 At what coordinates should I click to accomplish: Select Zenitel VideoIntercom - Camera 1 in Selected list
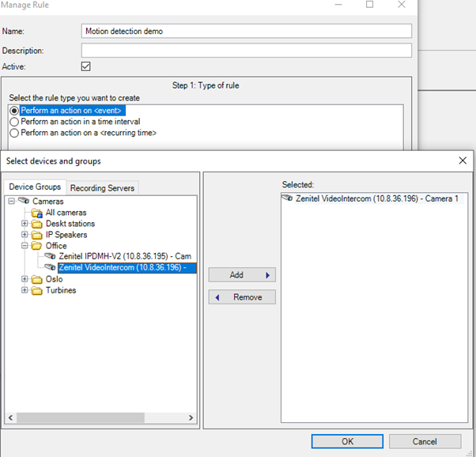click(376, 198)
